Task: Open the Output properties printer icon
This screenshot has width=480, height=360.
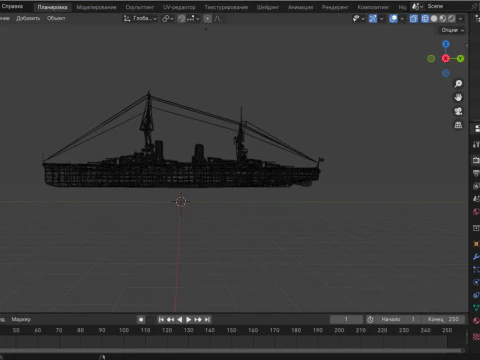Action: pyautogui.click(x=476, y=173)
